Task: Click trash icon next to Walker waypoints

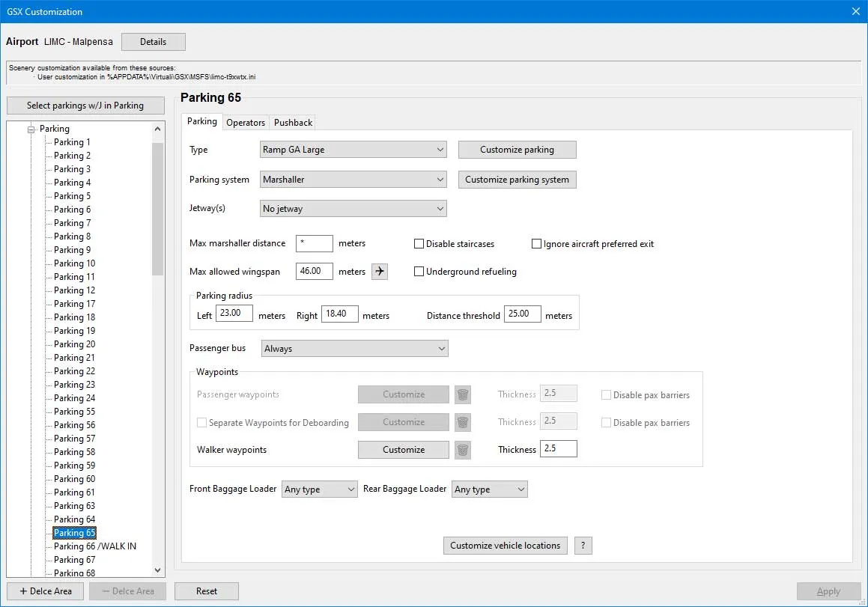Action: (x=463, y=450)
